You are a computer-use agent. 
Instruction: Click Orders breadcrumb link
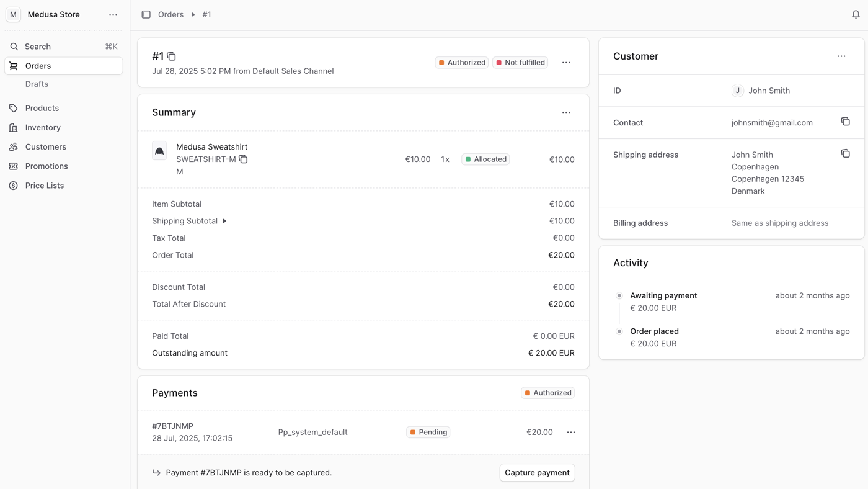pyautogui.click(x=170, y=14)
